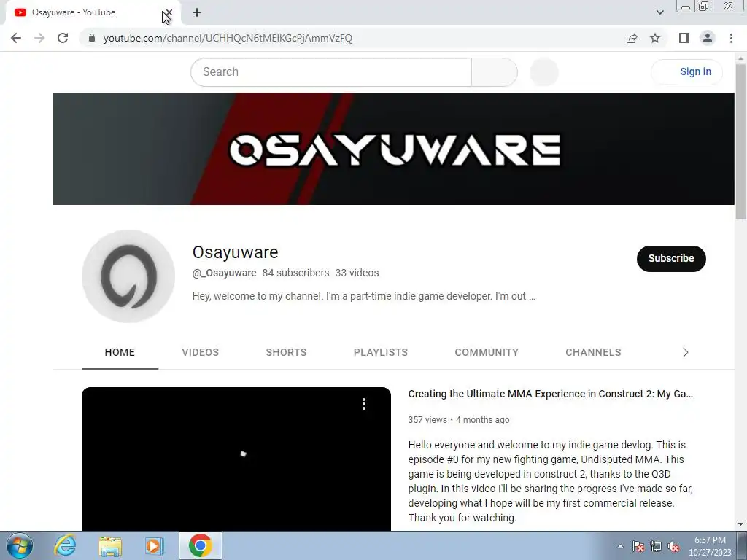The width and height of the screenshot is (747, 560).
Task: Click the Sign in button
Action: pyautogui.click(x=687, y=72)
